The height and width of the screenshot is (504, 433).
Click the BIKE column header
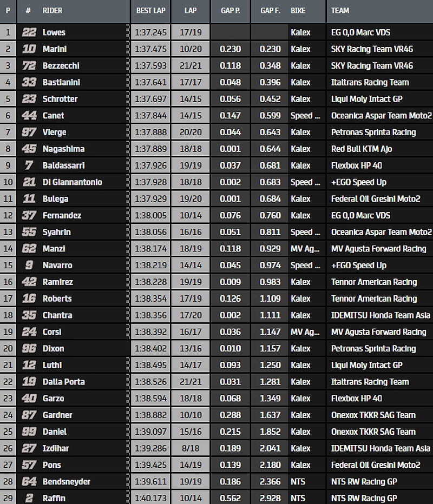298,10
